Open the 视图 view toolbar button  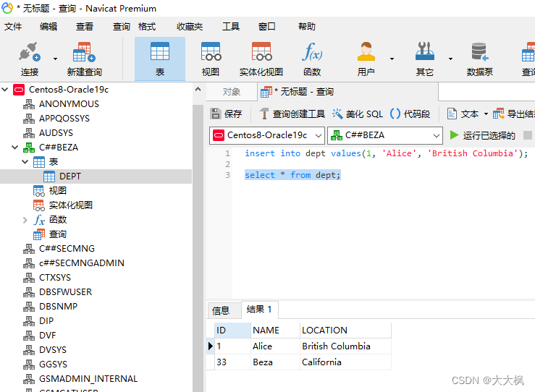(x=211, y=59)
